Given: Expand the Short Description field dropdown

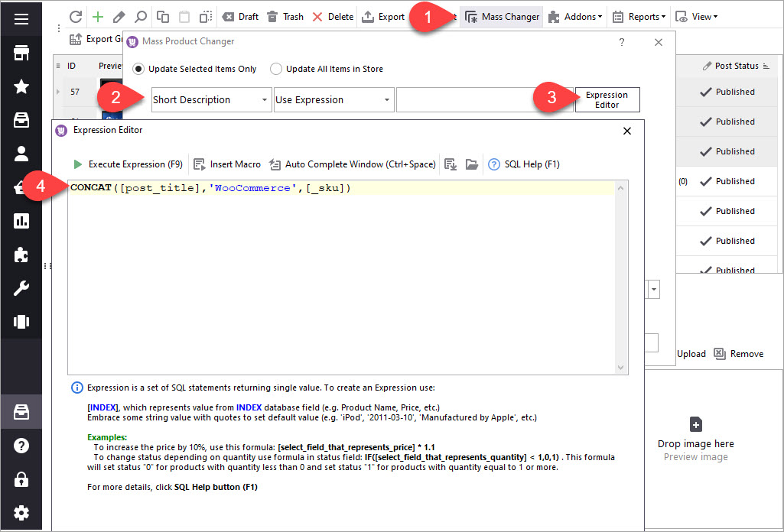Looking at the screenshot, I should (264, 100).
